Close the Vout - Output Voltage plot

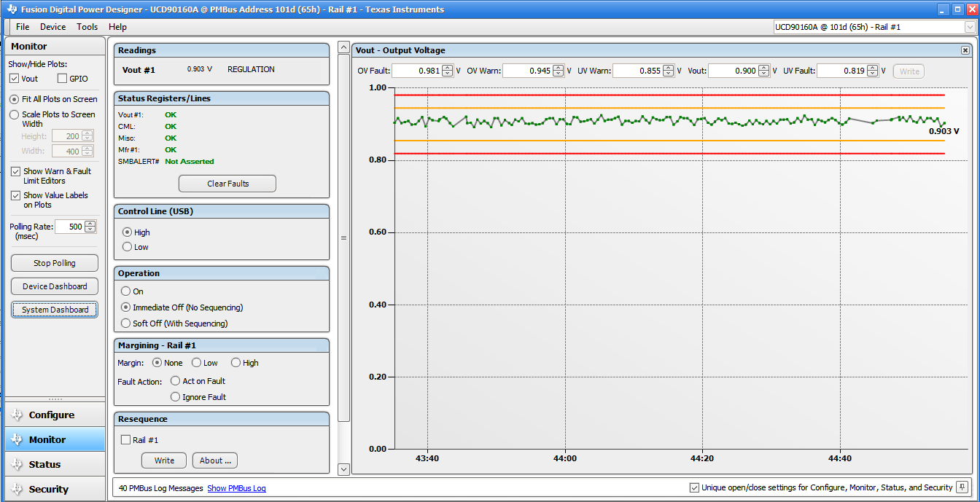pos(965,50)
